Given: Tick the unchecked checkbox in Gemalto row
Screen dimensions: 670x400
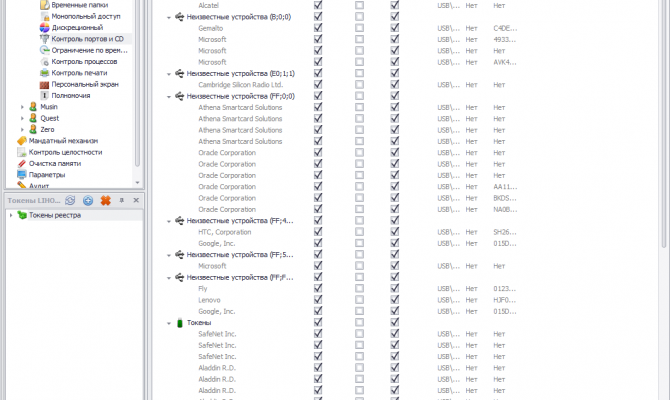Looking at the screenshot, I should 360,28.
